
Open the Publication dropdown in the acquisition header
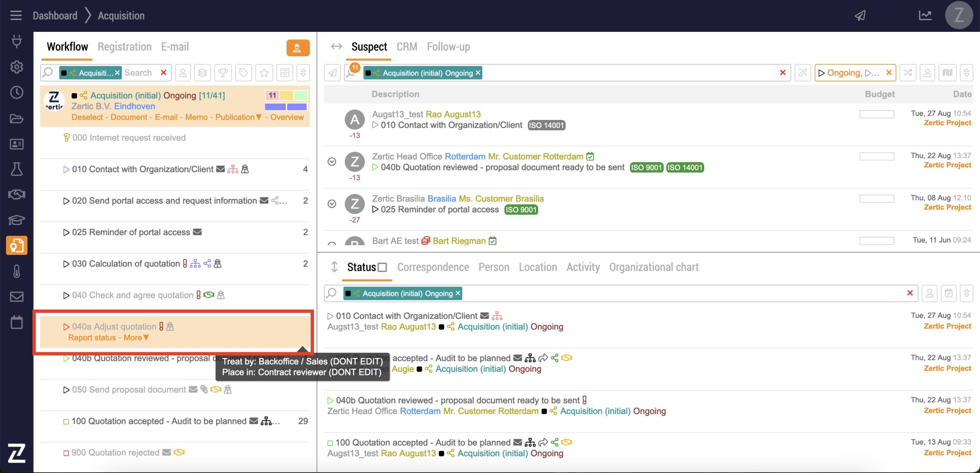pyautogui.click(x=238, y=117)
